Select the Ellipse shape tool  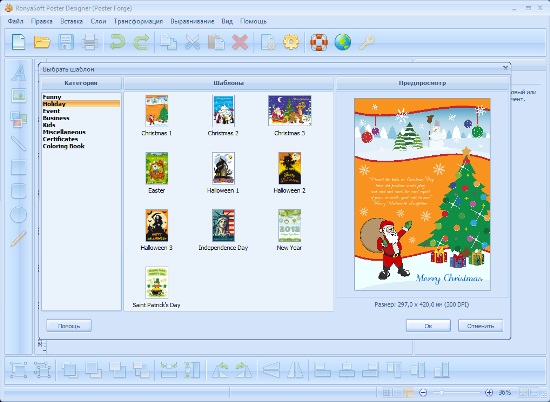[19, 215]
